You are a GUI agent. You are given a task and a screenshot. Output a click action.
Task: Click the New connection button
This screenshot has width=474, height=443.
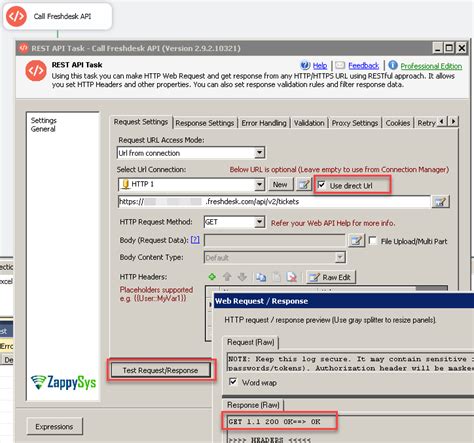tap(280, 184)
